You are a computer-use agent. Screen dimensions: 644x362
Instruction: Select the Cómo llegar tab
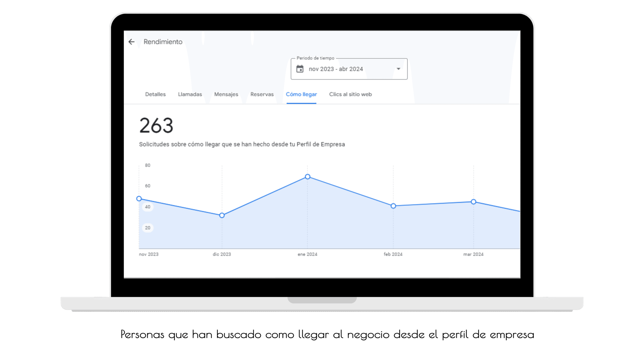point(301,94)
